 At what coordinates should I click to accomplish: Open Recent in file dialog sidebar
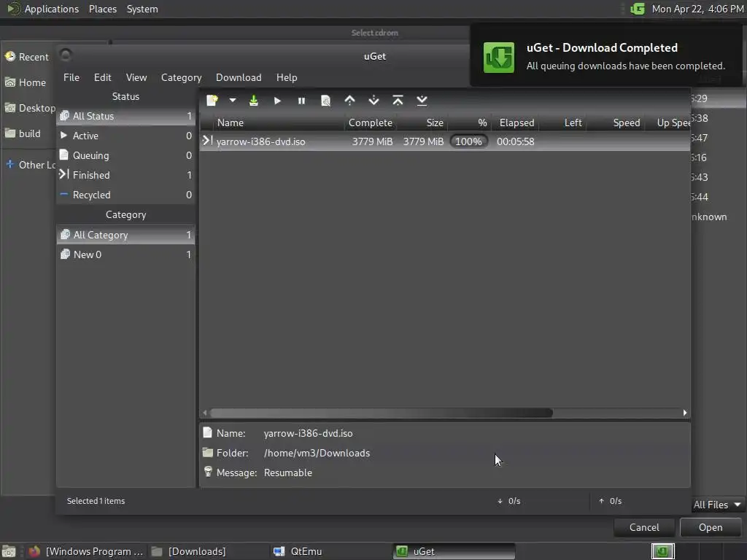tap(28, 57)
